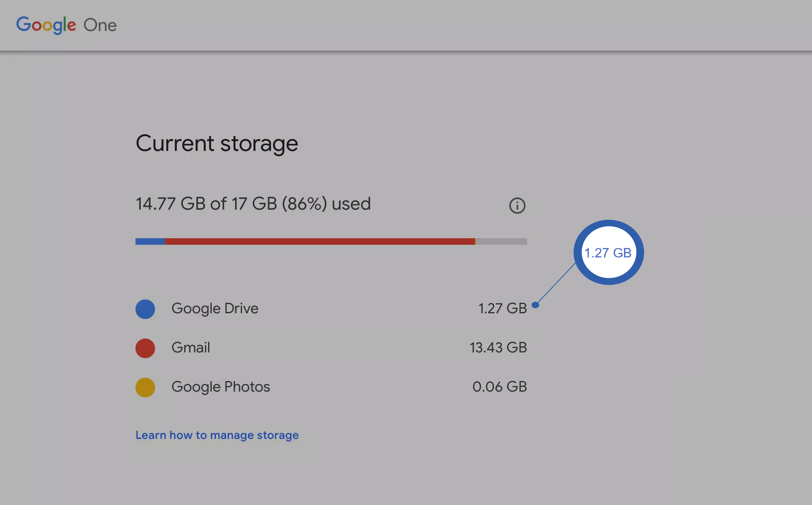812x505 pixels.
Task: Click the Google Photos label
Action: (x=220, y=387)
